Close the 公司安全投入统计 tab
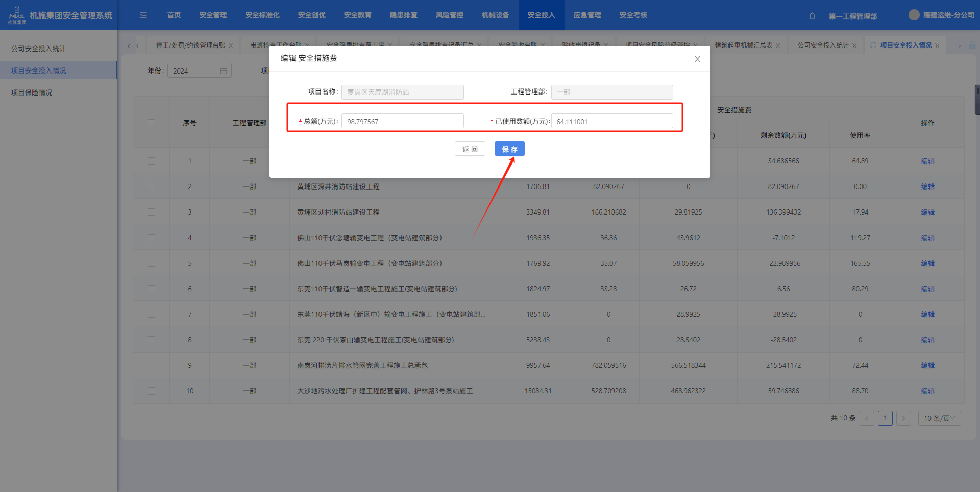This screenshot has width=980, height=492. point(854,46)
